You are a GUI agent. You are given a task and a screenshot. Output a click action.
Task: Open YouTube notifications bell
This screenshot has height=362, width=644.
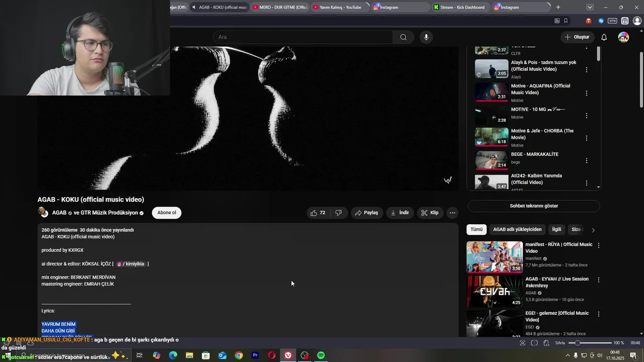click(x=604, y=37)
